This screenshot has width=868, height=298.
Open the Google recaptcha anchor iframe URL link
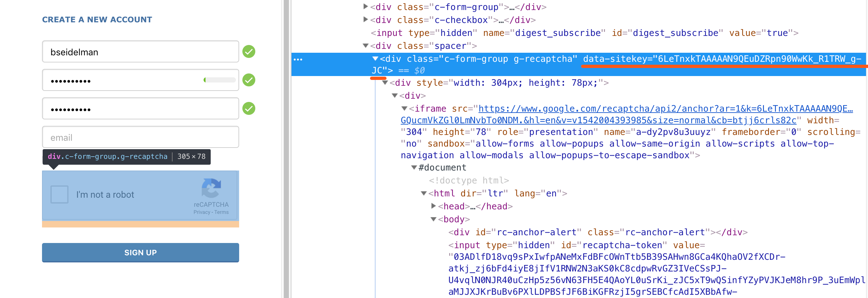point(627,115)
